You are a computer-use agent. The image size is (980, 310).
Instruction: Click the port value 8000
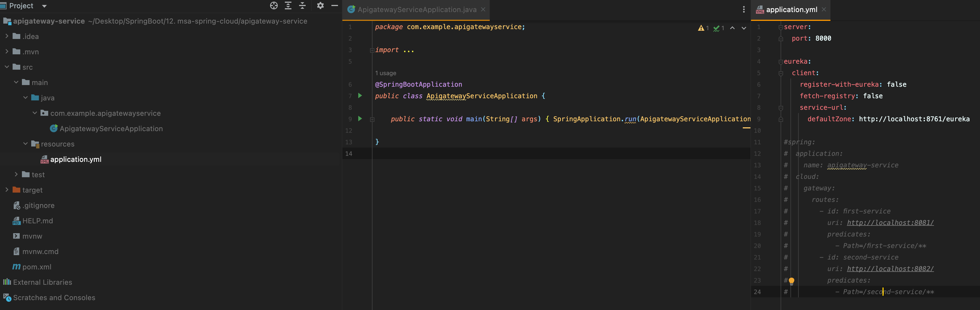point(823,38)
